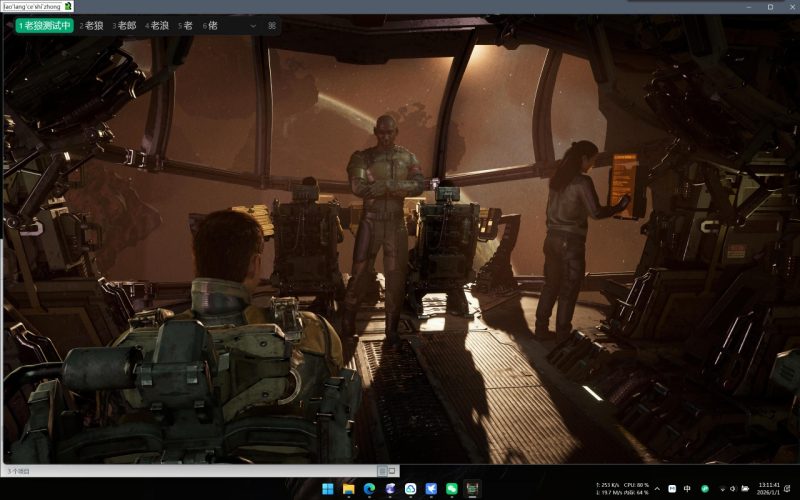Screen dimensions: 800x500
Task: Click the active screenshot app taskbar icon
Action: [x=473, y=489]
